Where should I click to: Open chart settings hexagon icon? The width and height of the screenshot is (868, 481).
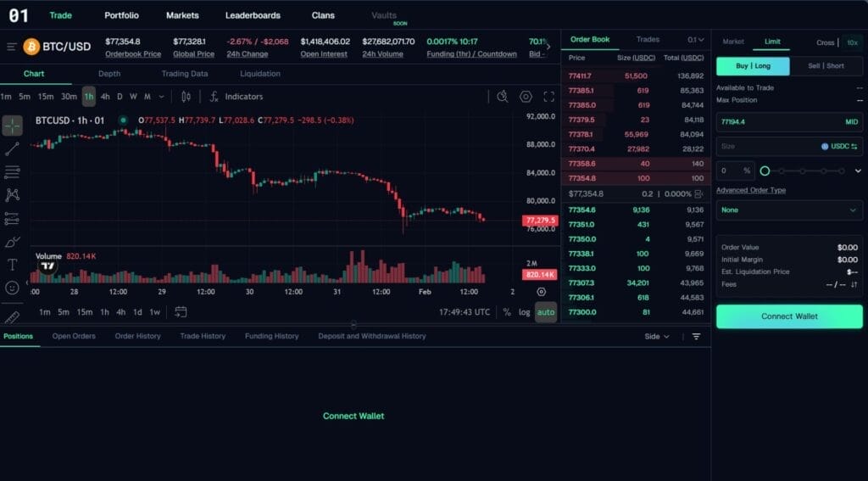point(526,97)
